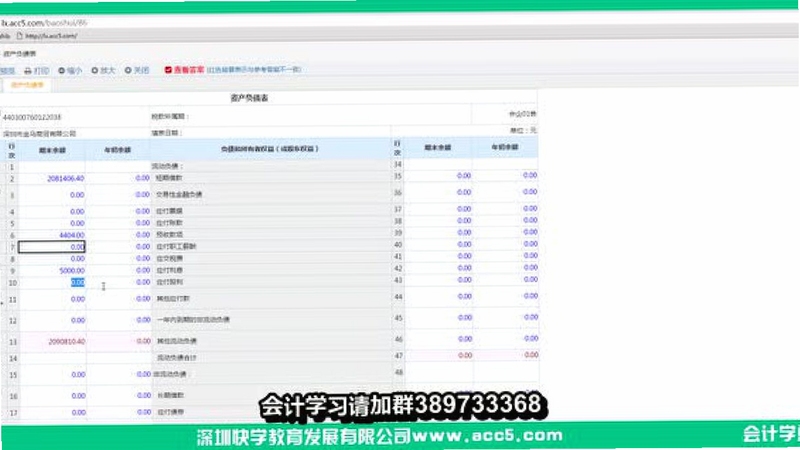
Task: Click the 长期借款 row label
Action: pos(170,395)
